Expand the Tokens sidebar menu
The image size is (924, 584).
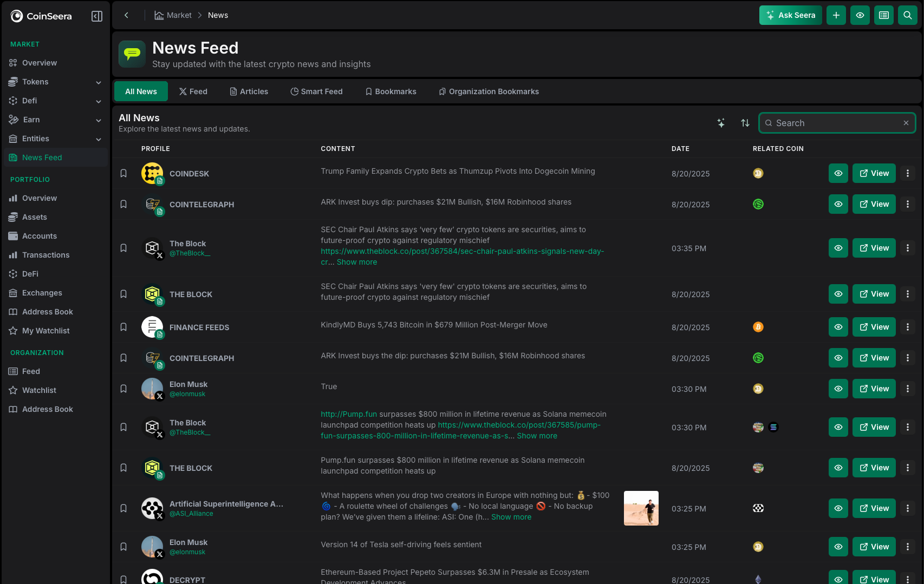(99, 82)
